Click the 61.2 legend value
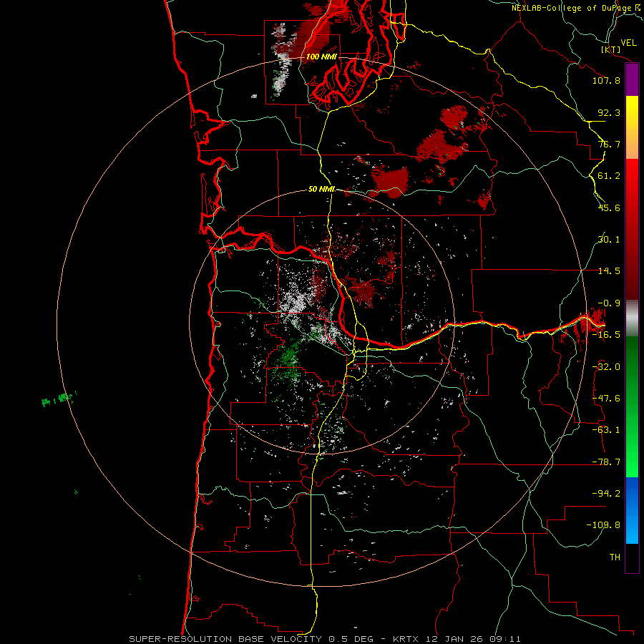This screenshot has height=644, width=644. coord(609,176)
